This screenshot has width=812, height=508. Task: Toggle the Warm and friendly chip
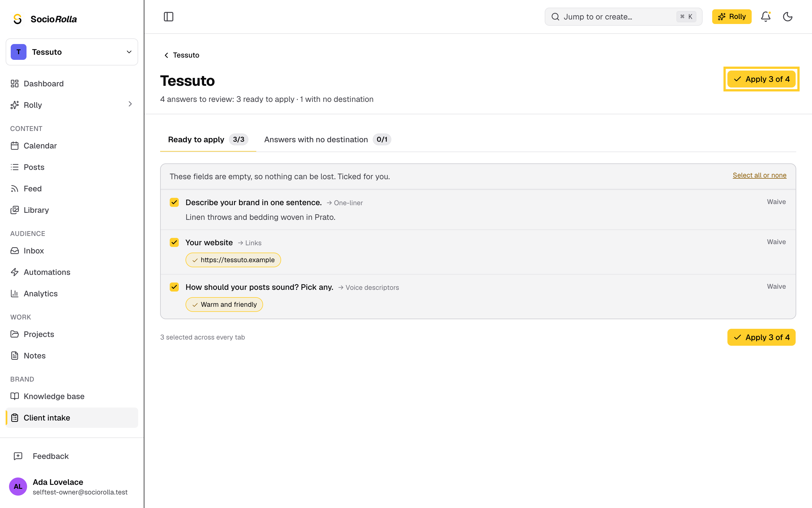click(224, 305)
